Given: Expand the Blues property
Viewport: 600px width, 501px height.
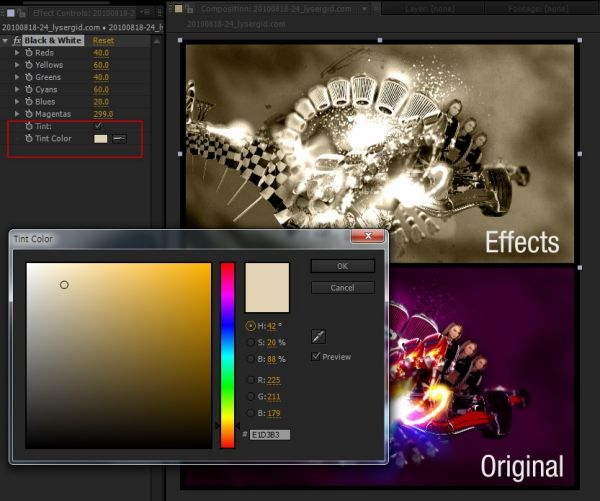Looking at the screenshot, I should pos(17,102).
